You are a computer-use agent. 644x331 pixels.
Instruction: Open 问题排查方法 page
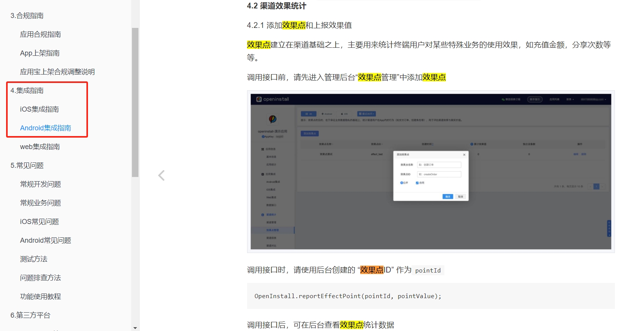coord(41,278)
